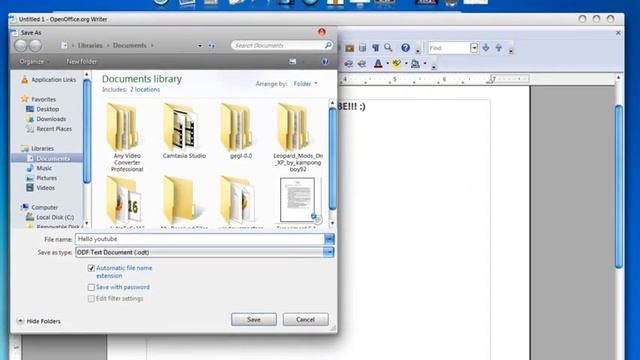This screenshot has height=360, width=640.
Task: Click the Writer horizontal ruler
Action: click(435, 79)
